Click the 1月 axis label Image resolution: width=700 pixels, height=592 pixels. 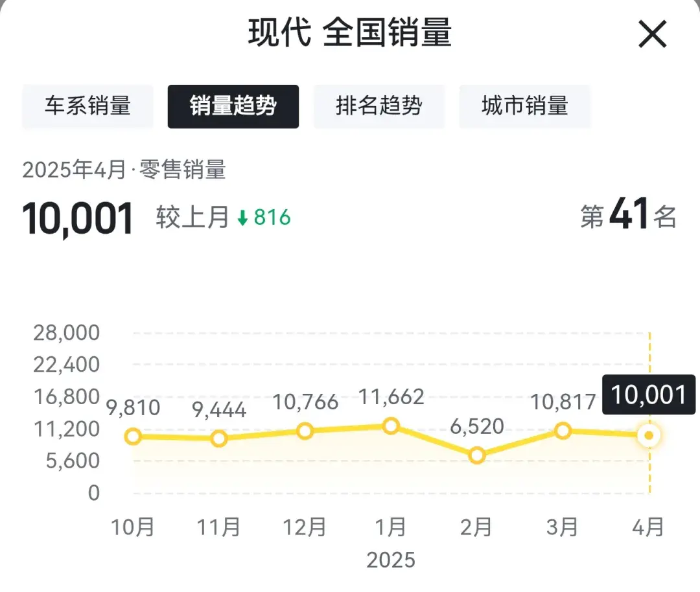[x=391, y=527]
